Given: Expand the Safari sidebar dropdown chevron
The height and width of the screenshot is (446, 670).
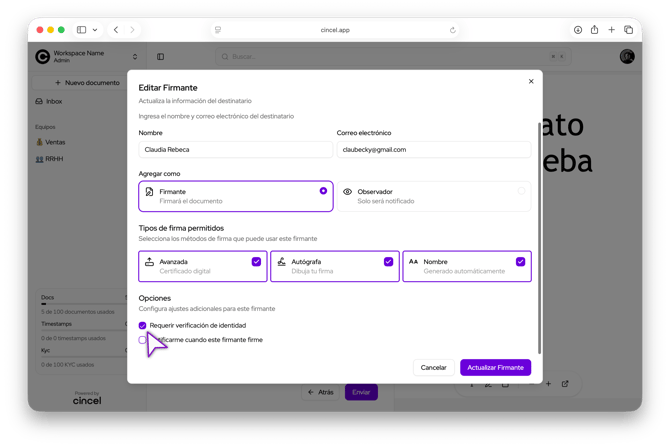Looking at the screenshot, I should tap(95, 30).
